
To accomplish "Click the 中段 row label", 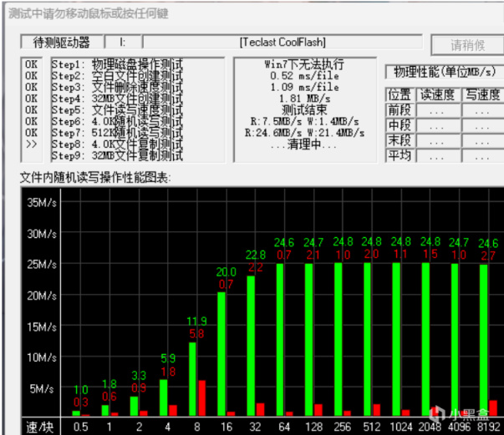I will tap(400, 125).
